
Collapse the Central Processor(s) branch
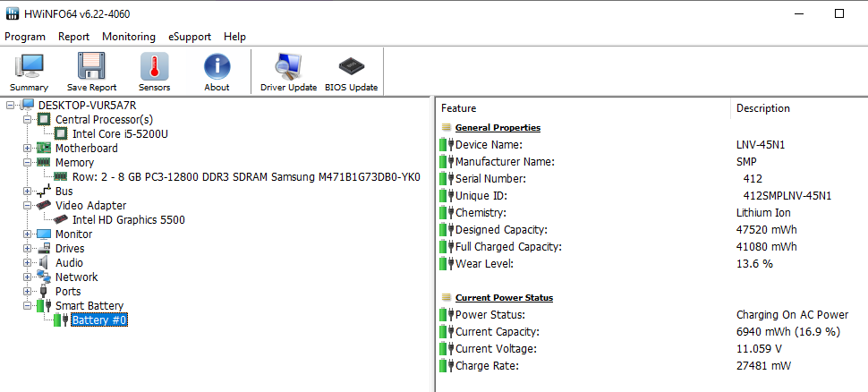27,119
